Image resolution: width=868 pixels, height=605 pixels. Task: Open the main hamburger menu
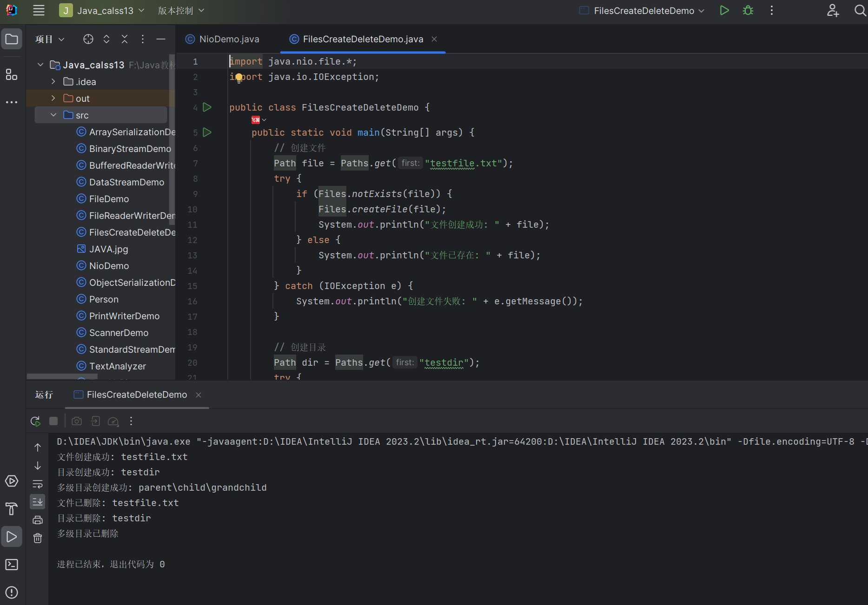click(x=39, y=11)
